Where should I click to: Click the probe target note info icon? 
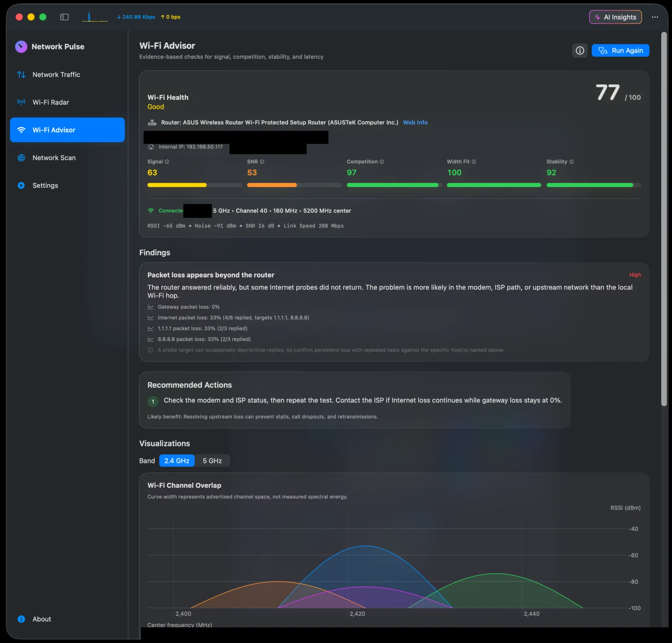coord(150,350)
